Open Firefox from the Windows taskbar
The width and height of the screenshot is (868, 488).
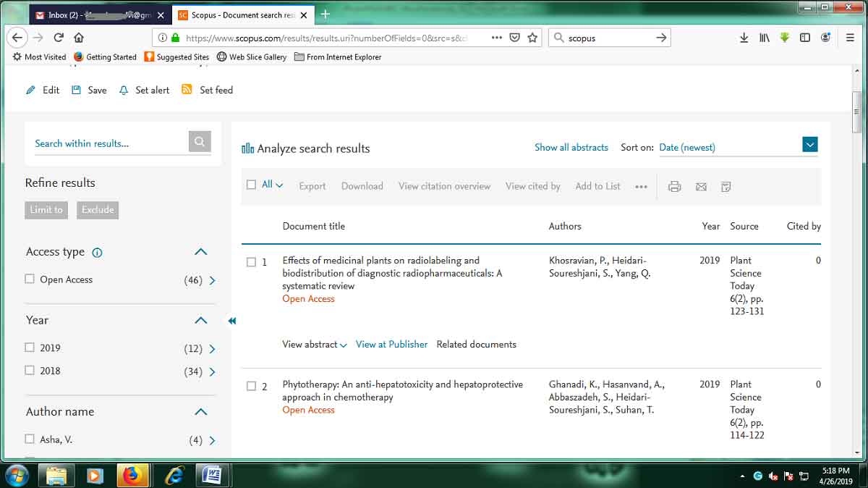132,476
